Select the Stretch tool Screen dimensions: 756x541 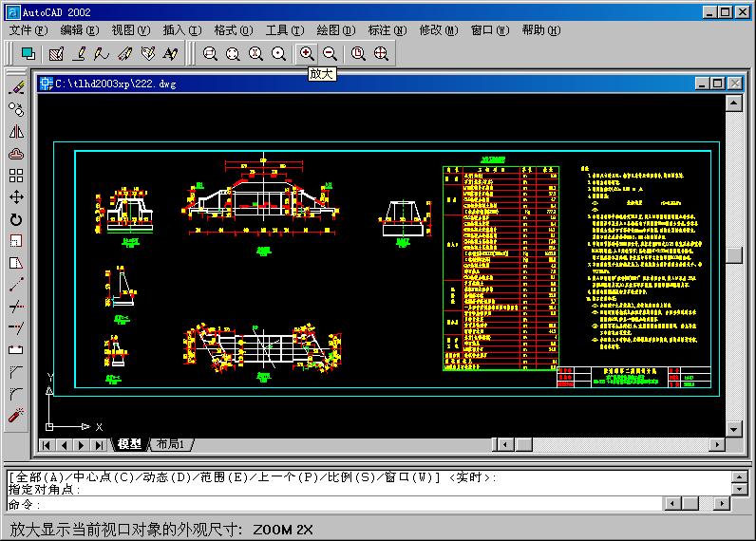click(16, 263)
